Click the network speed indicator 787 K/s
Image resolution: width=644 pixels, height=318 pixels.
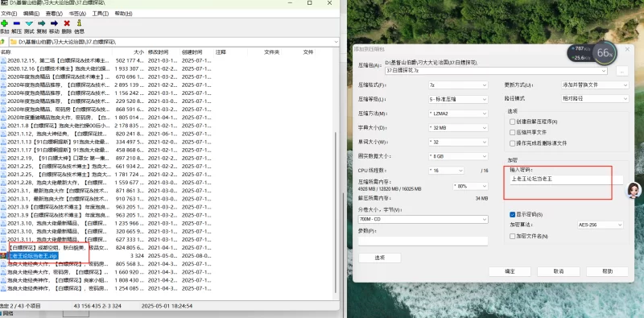581,49
